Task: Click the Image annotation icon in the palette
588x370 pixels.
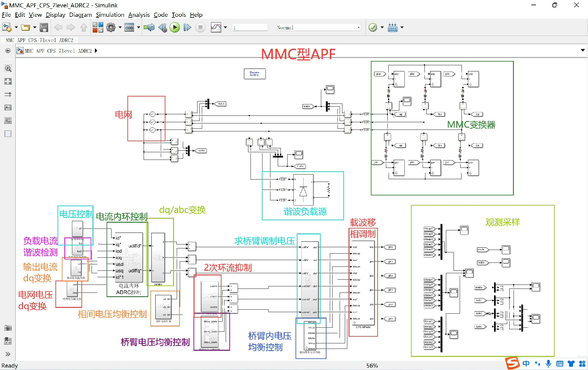Action: 8,120
